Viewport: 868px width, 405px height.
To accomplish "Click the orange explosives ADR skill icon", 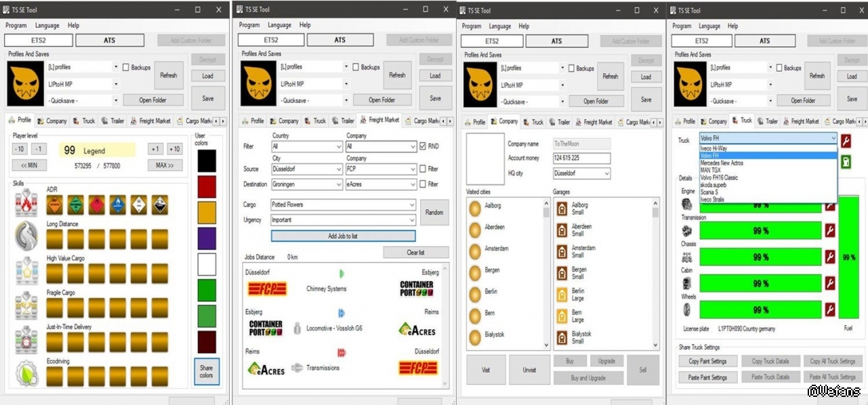I will pos(54,205).
